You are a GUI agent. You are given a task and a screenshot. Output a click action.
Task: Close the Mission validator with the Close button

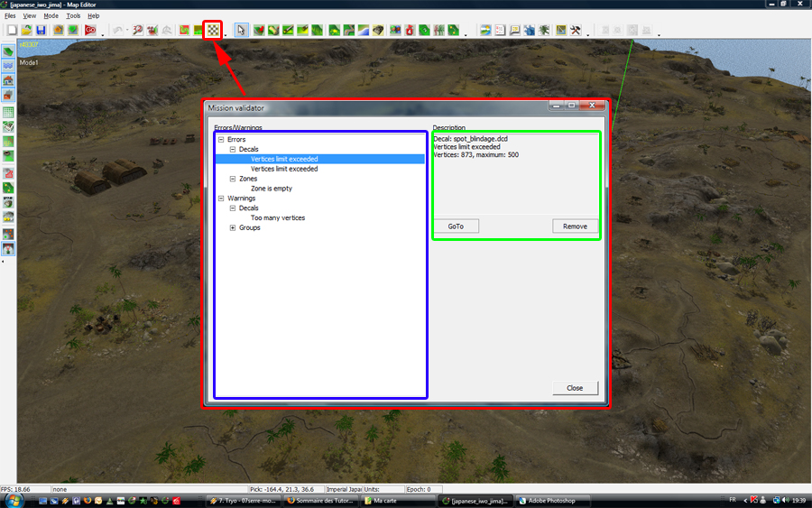[x=575, y=388]
